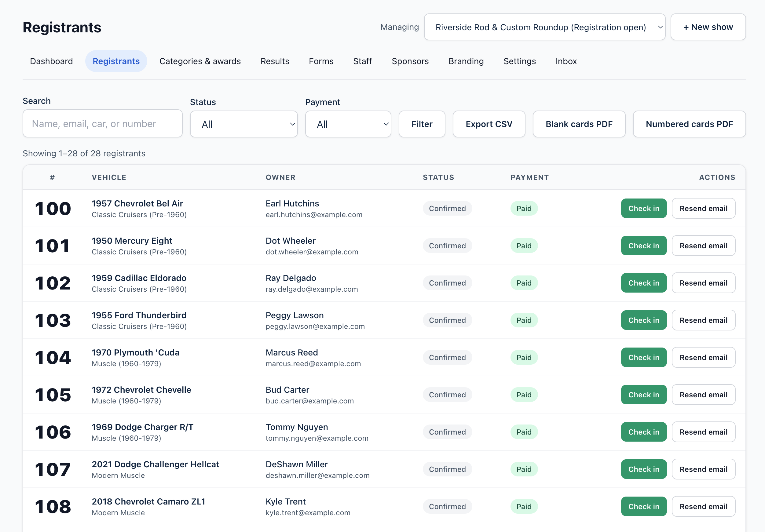Download the Numbered cards PDF

tap(689, 124)
